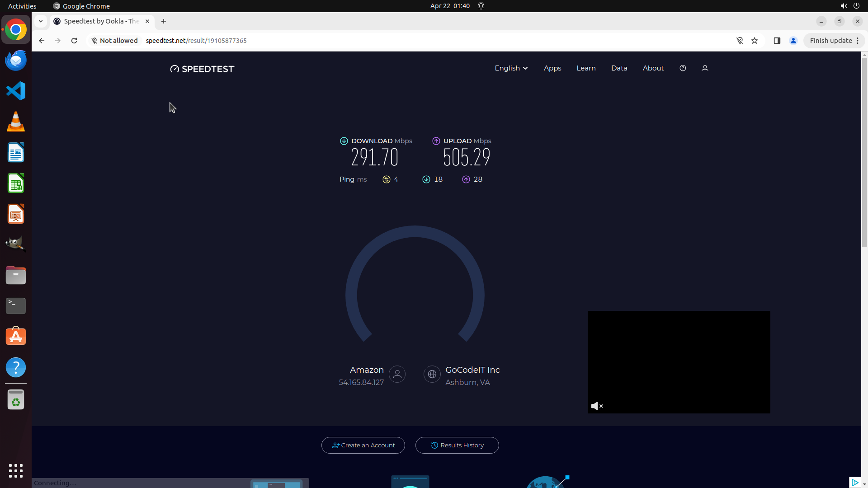
Task: Open the tab search dropdown arrow
Action: click(x=41, y=21)
